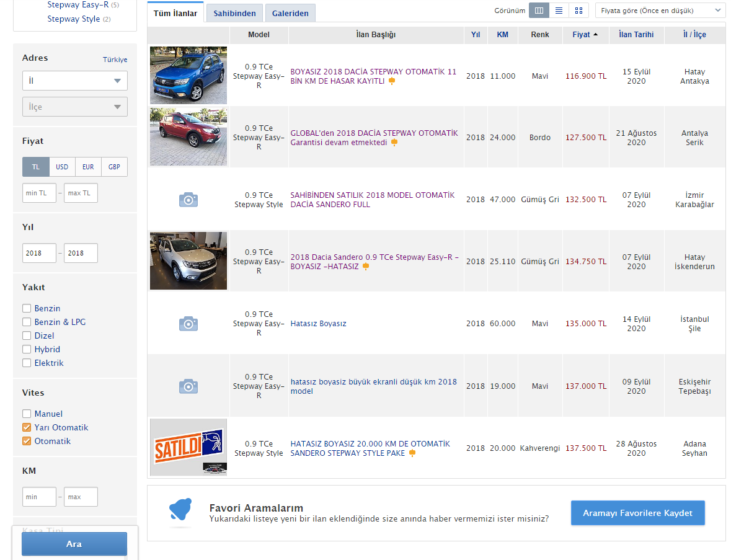Switch to the Sahibinden tab
Image resolution: width=731 pixels, height=560 pixels.
point(234,13)
